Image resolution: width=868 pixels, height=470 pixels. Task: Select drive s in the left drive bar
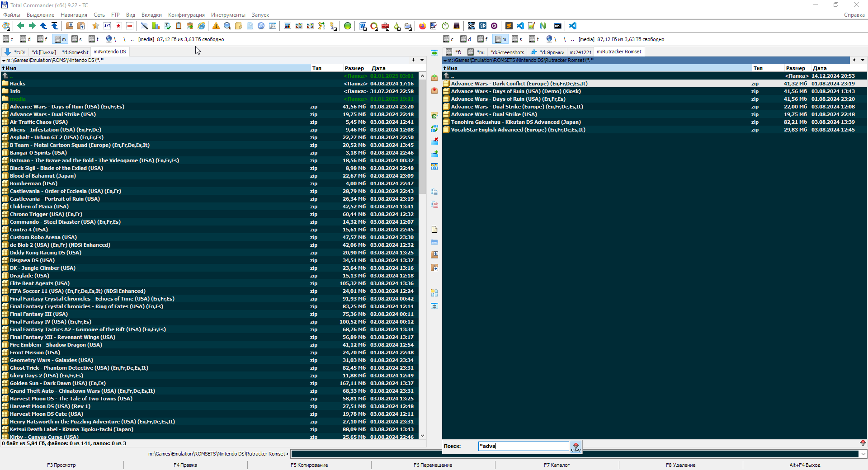[77, 39]
